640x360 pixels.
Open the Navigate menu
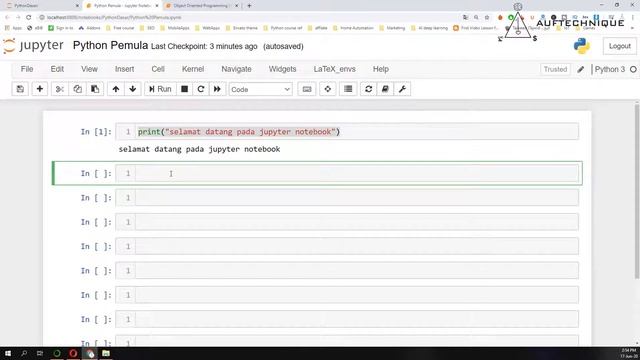pos(236,69)
